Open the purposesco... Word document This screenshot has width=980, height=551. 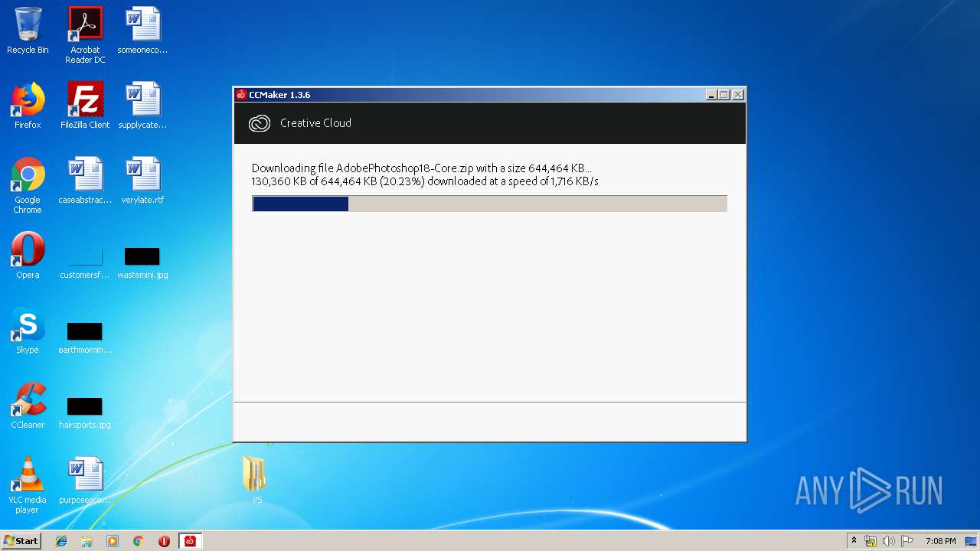pos(85,481)
